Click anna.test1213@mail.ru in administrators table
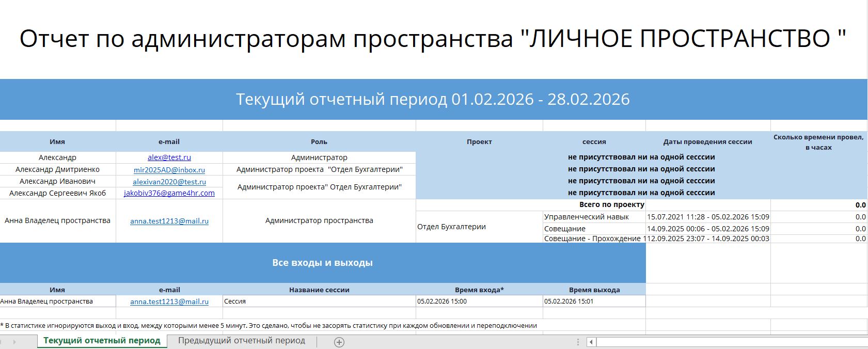The height and width of the screenshot is (349, 868). pos(169,221)
